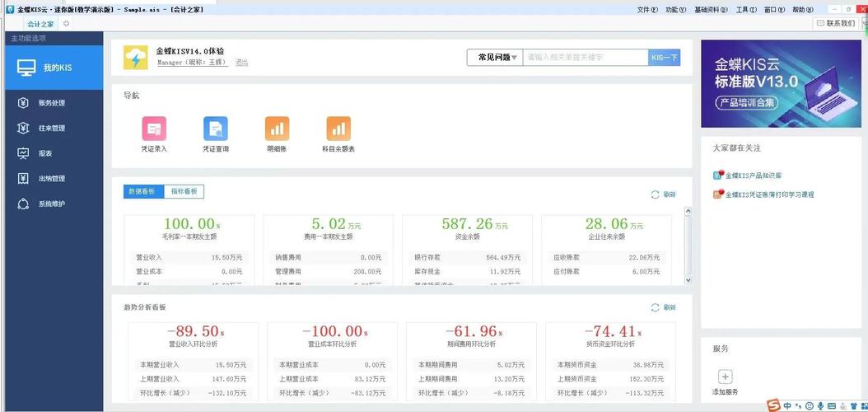This screenshot has width=868, height=412.
Task: Click the cloud lightning avatar logo
Action: (136, 58)
